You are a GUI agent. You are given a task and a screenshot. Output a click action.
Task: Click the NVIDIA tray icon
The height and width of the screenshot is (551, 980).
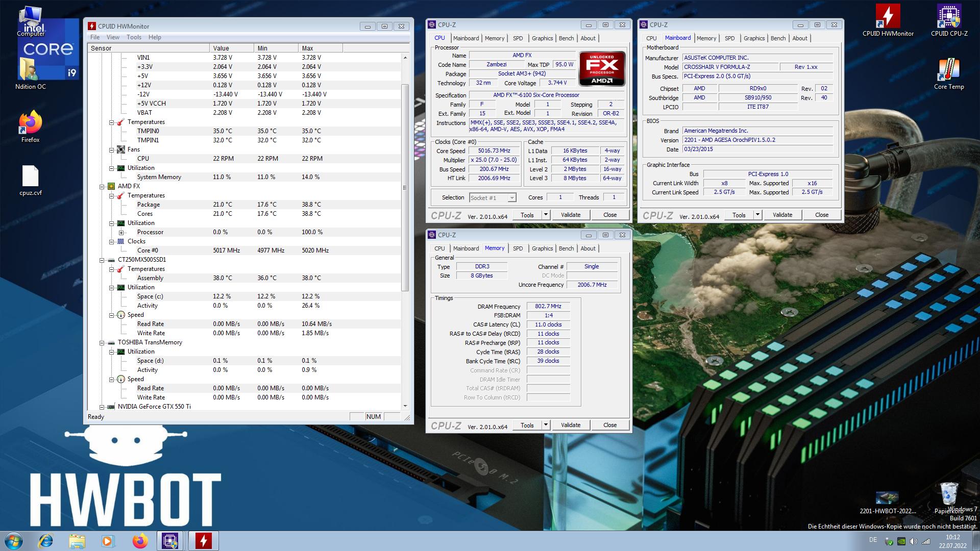click(x=901, y=541)
